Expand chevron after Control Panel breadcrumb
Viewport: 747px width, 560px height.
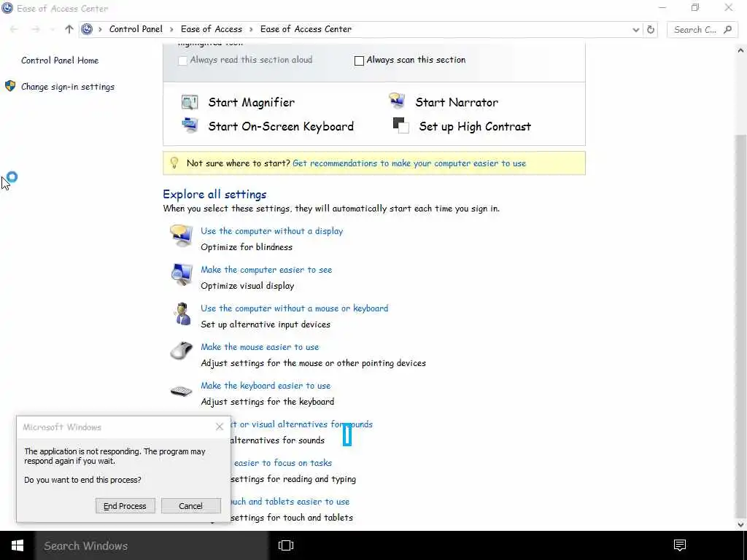point(171,29)
